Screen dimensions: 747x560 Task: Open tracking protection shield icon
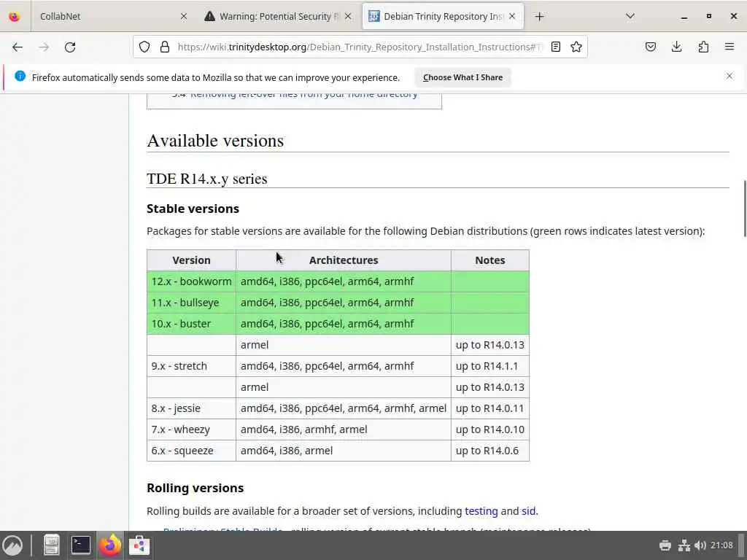coord(144,47)
